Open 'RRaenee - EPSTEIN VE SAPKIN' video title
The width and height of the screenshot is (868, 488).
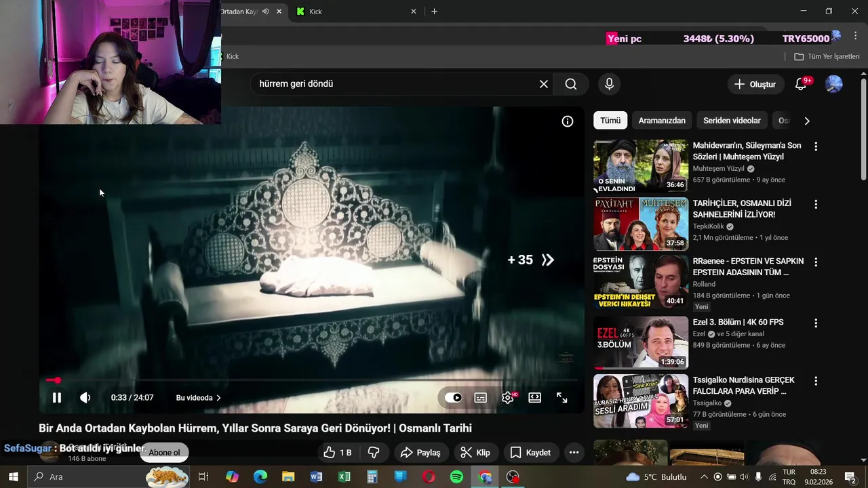pos(748,266)
